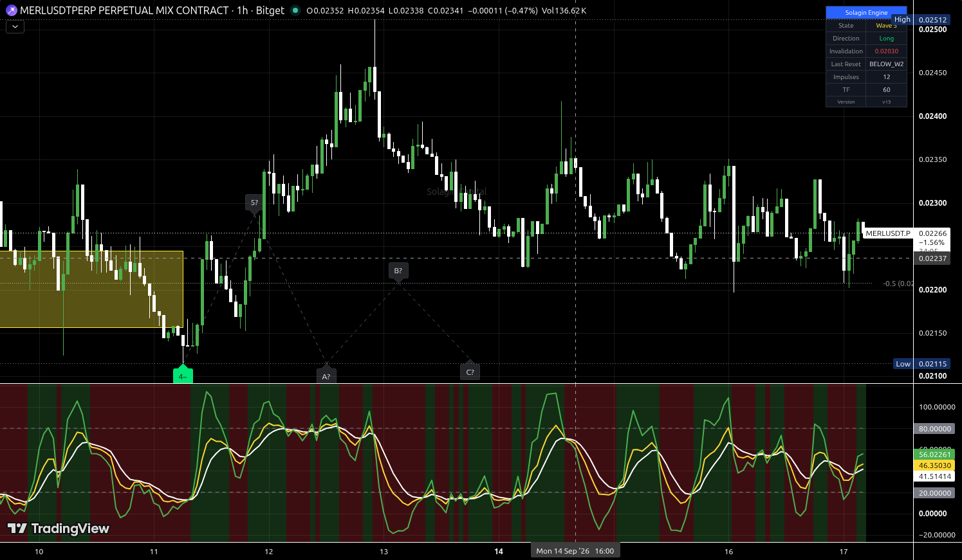Click price scale tick 0.02400
This screenshot has width=962, height=560.
click(932, 116)
